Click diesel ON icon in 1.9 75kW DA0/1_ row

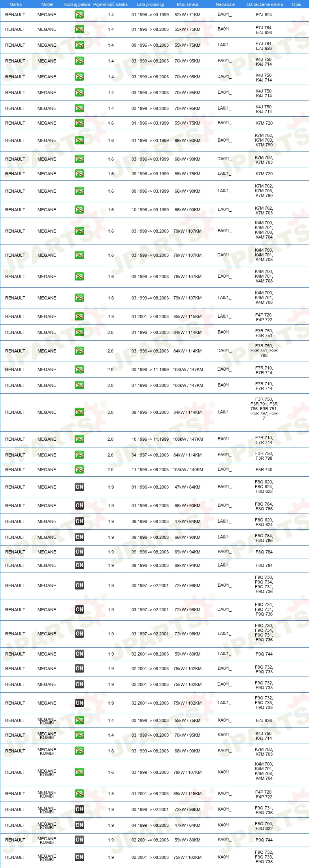pos(79,684)
